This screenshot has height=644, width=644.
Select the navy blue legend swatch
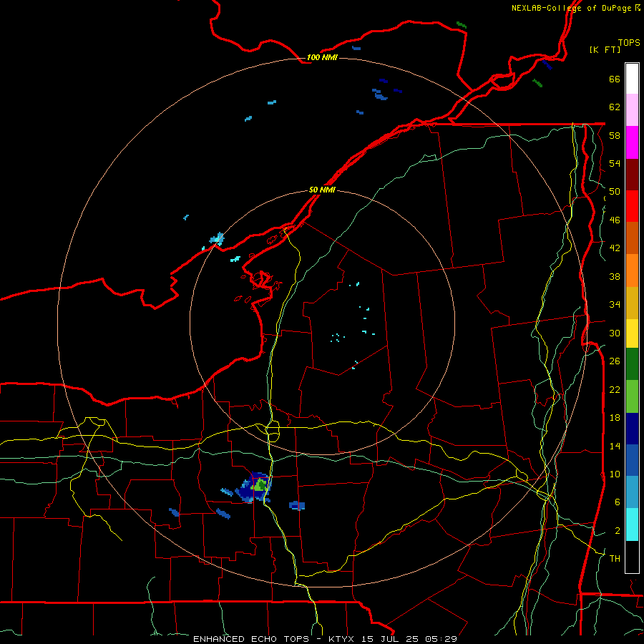tap(632, 429)
